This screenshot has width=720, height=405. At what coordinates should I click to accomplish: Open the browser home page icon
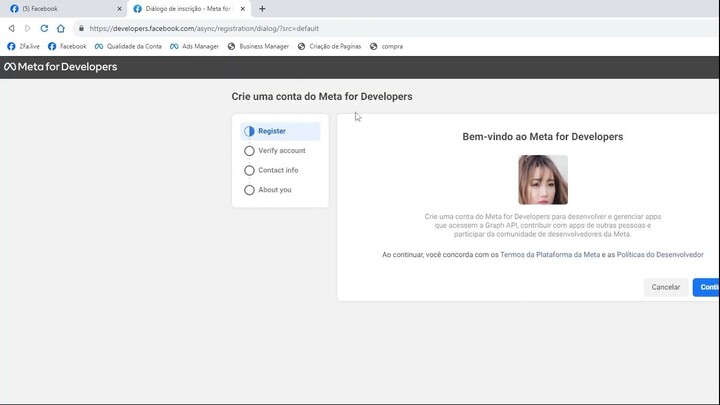61,28
